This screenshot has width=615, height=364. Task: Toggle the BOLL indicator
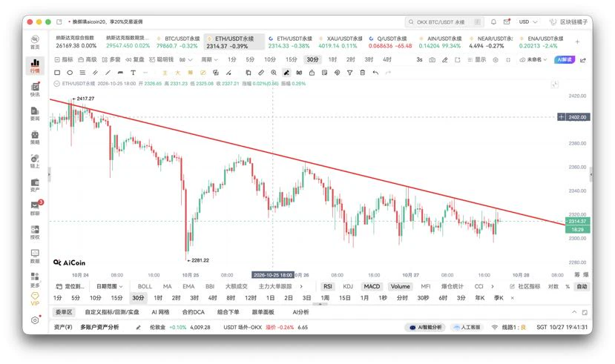tap(145, 286)
